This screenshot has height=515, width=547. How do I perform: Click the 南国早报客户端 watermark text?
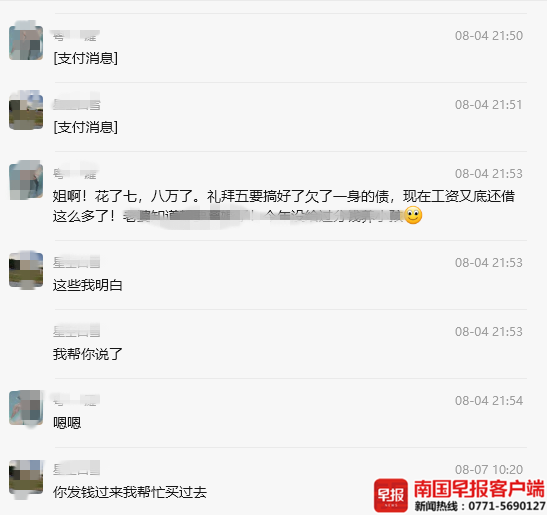479,488
